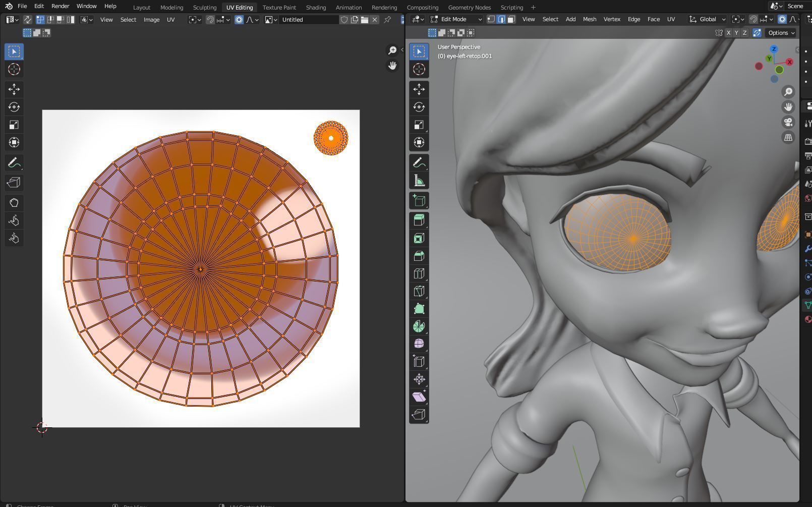
Task: Open 3D viewport pivot point dropdown
Action: click(x=738, y=19)
